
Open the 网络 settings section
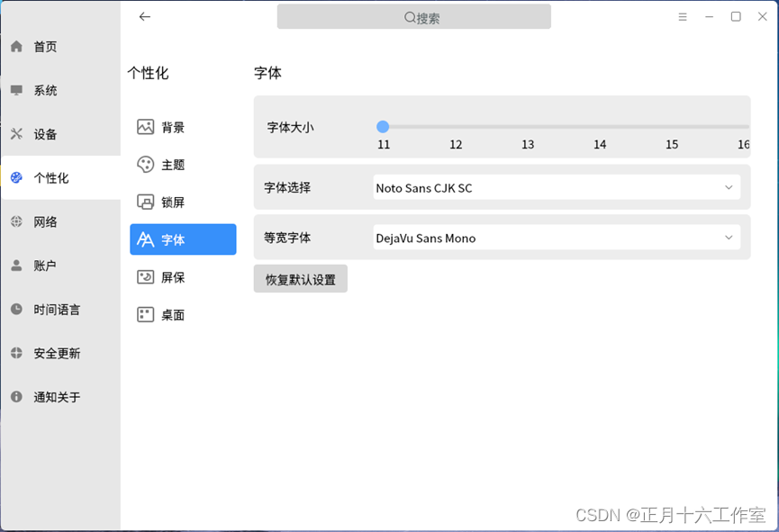(60, 221)
